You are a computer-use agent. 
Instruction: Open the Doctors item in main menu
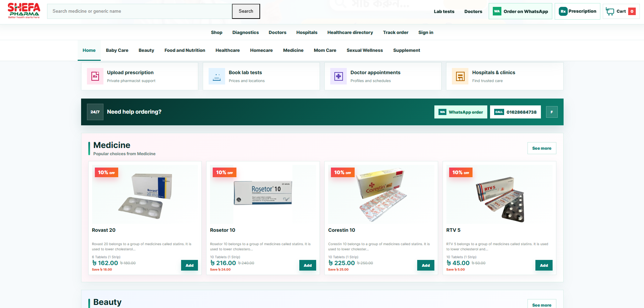coord(277,32)
